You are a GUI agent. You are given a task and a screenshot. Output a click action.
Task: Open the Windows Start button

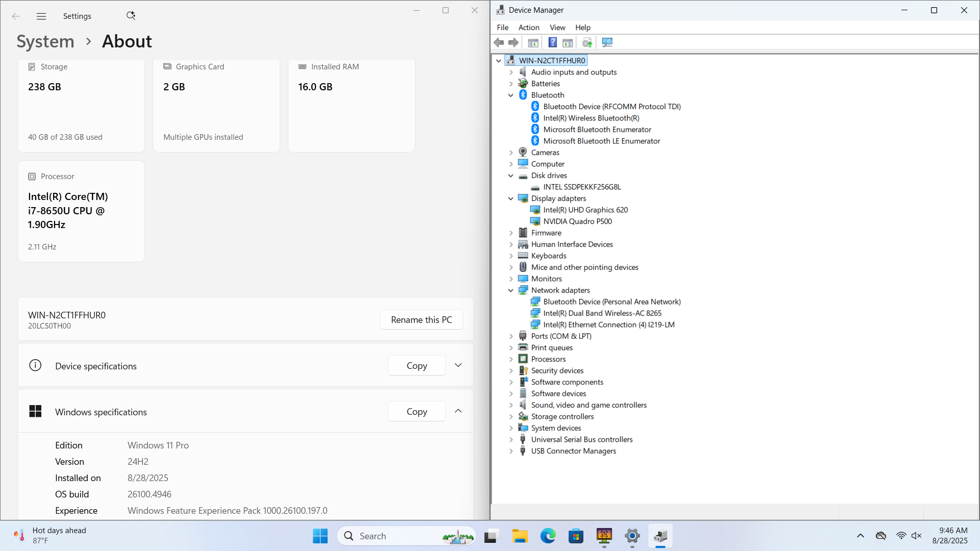(x=320, y=536)
